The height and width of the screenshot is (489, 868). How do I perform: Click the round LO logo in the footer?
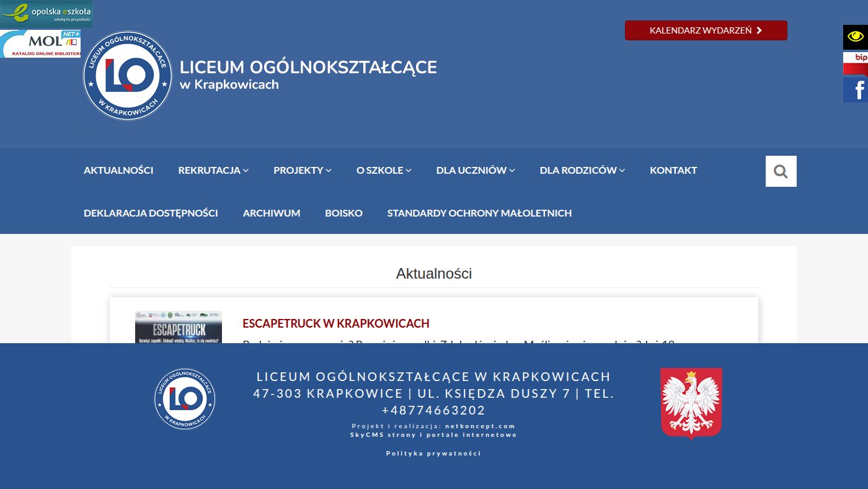coord(185,399)
